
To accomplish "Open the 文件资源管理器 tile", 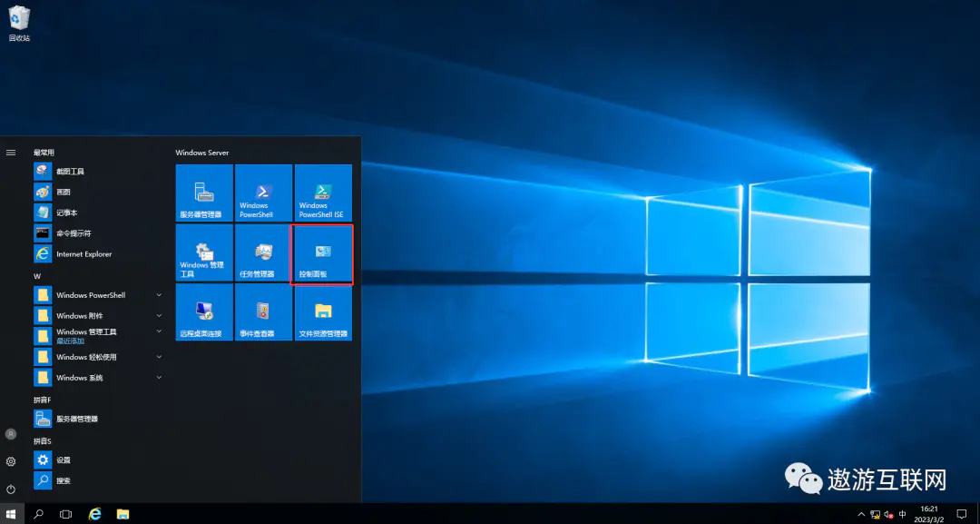I will coord(323,312).
